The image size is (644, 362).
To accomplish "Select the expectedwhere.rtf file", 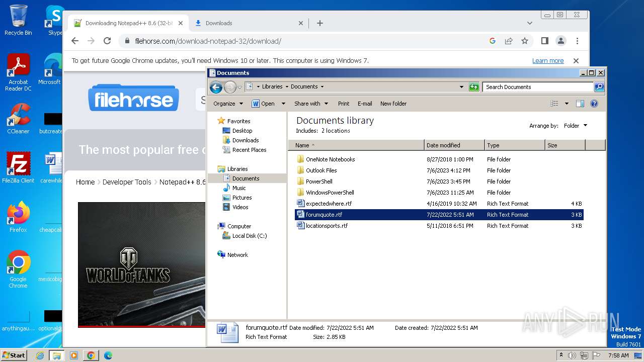I will tap(439, 204).
